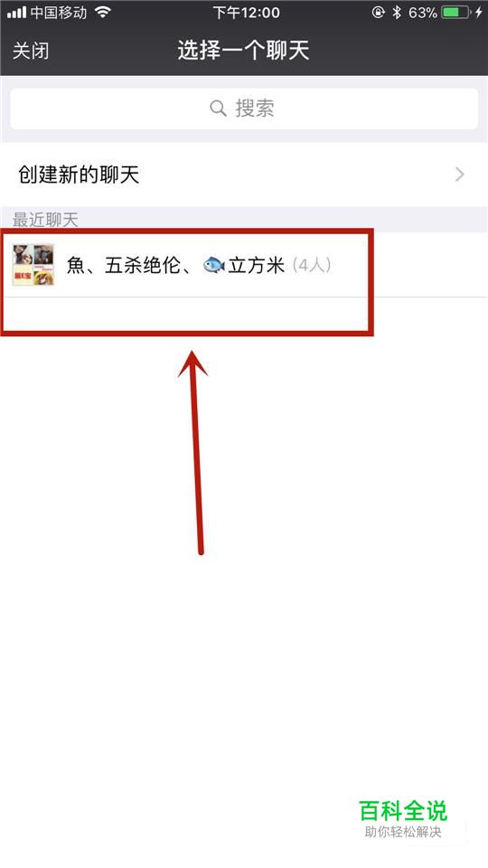
Task: Click the green battery icon
Action: pyautogui.click(x=455, y=12)
